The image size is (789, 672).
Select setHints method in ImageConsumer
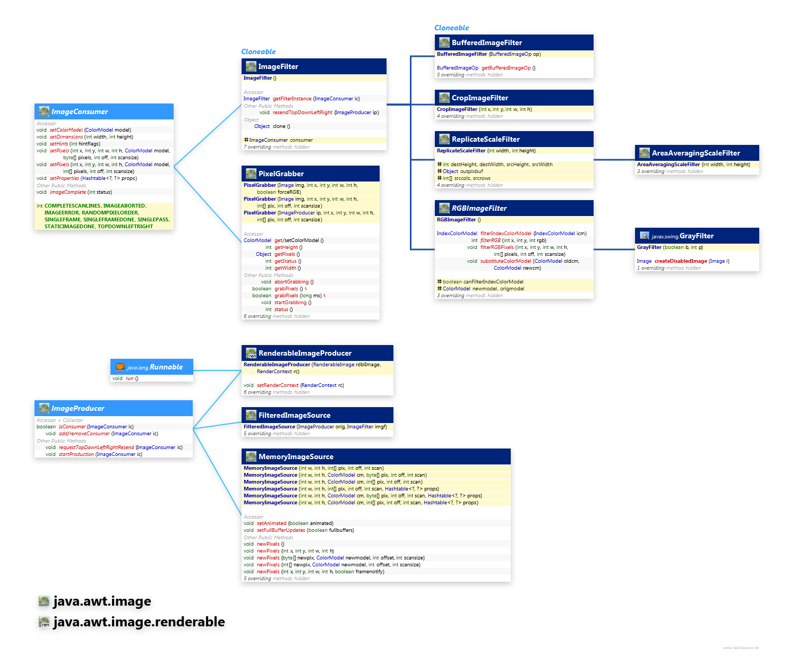[x=59, y=143]
